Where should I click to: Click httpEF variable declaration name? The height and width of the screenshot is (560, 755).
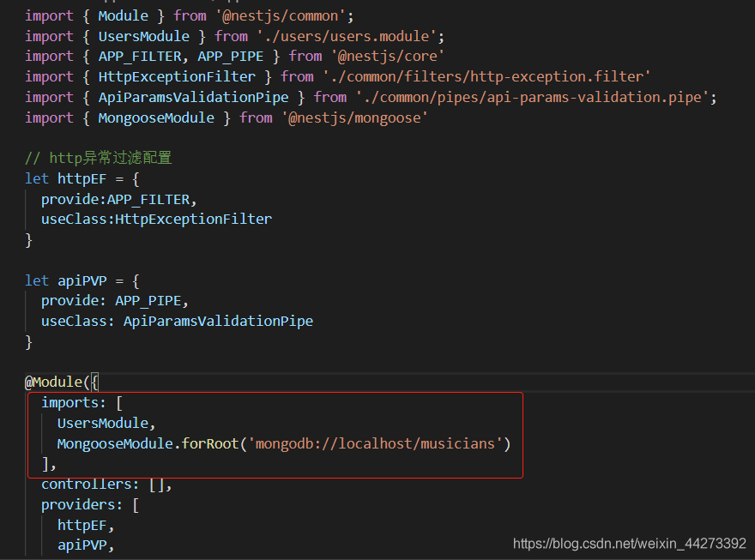82,179
